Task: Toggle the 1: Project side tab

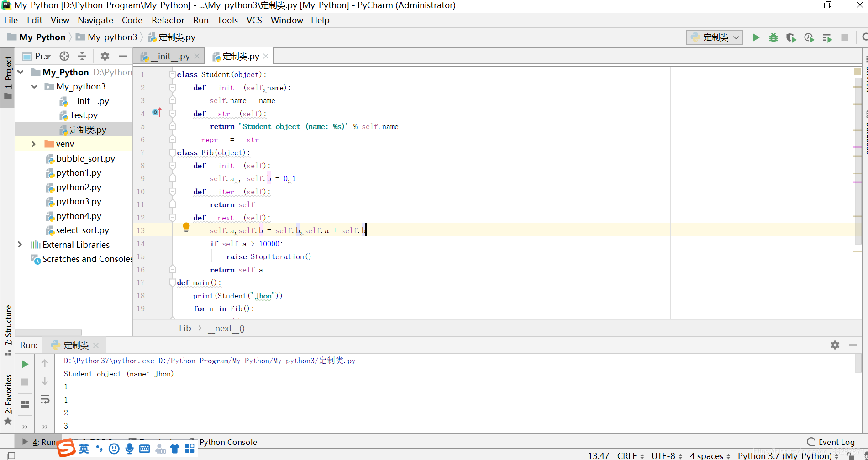Action: coord(8,77)
